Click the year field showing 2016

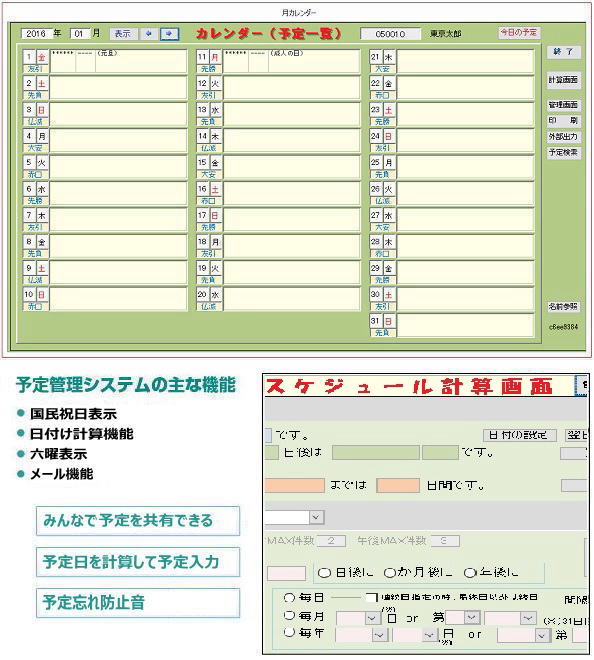tap(36, 34)
